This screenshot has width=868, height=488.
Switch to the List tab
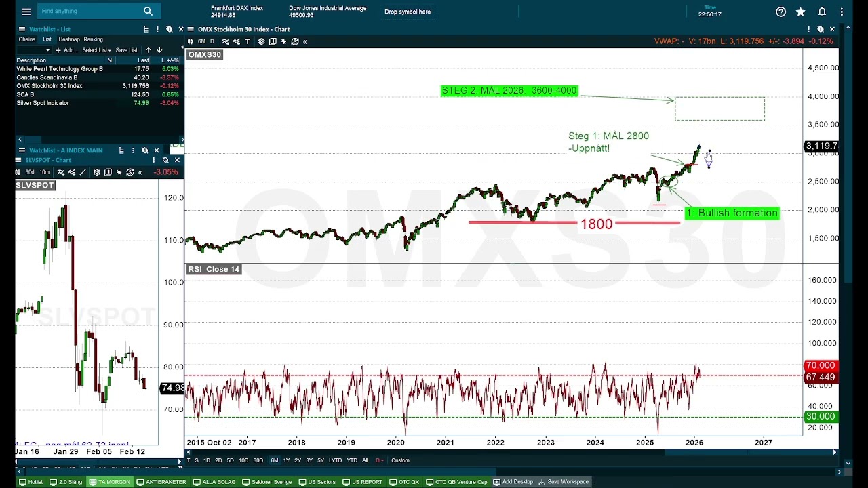click(x=47, y=39)
